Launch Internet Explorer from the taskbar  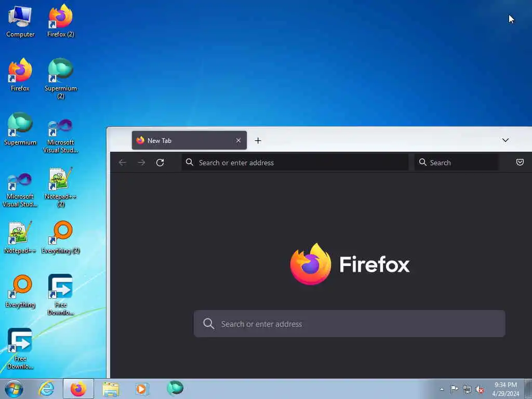click(46, 389)
